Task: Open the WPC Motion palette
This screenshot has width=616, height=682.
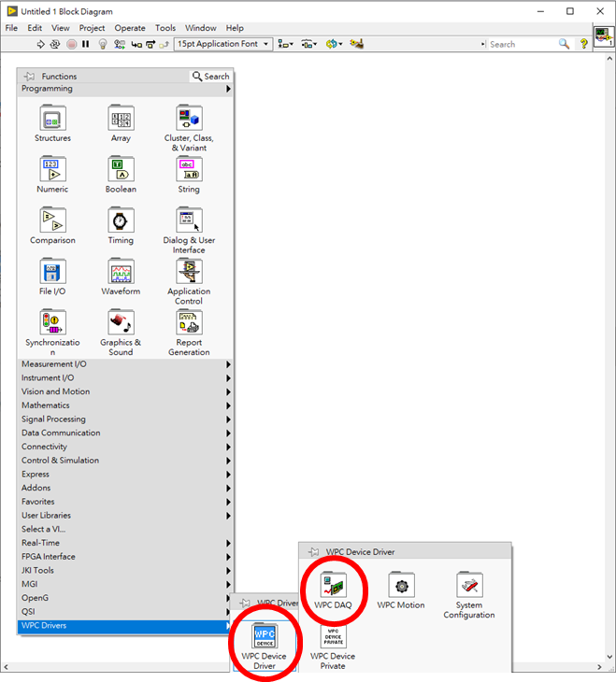Action: coord(401,587)
